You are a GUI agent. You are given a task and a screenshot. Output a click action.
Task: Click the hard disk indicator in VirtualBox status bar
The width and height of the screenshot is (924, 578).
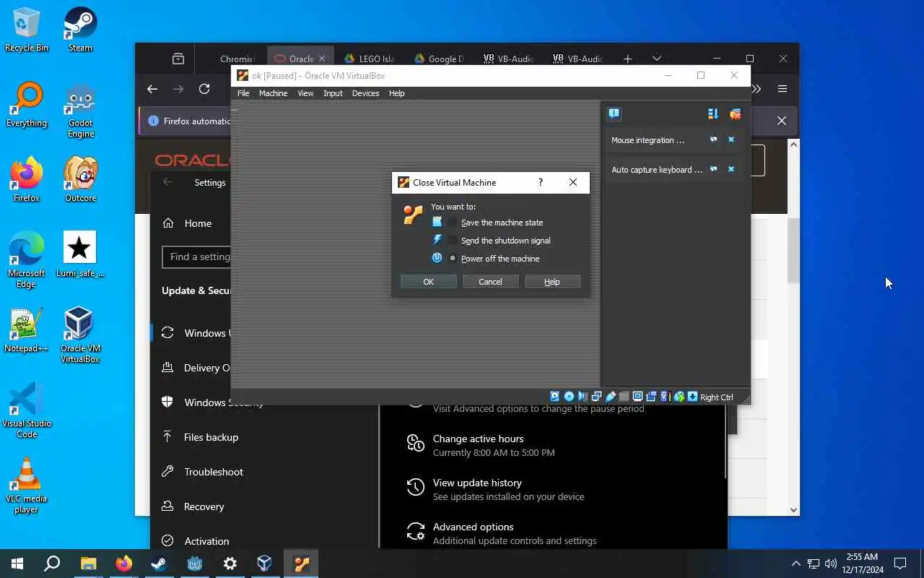point(554,397)
